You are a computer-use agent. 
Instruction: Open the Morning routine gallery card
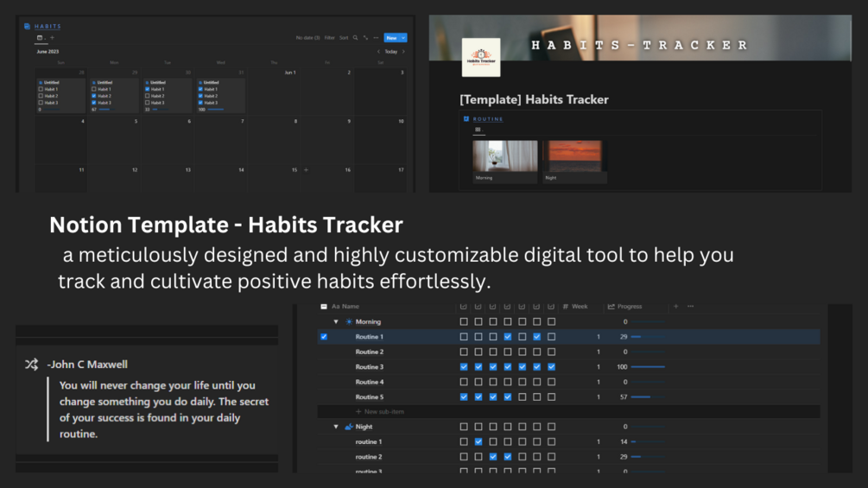(x=505, y=161)
